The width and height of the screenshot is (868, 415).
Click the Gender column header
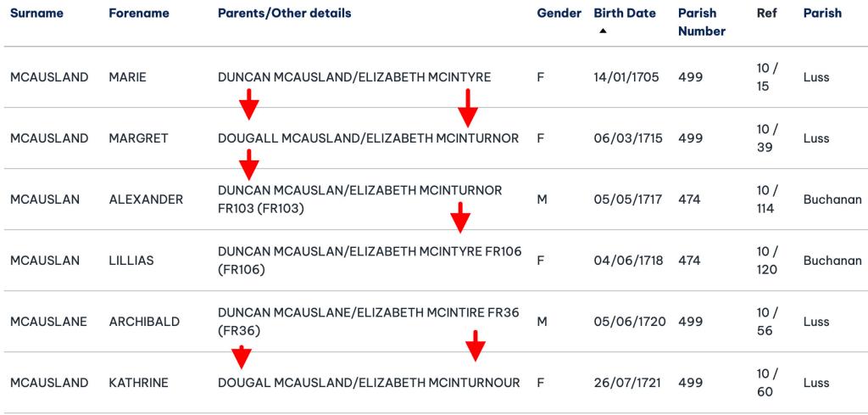(559, 14)
